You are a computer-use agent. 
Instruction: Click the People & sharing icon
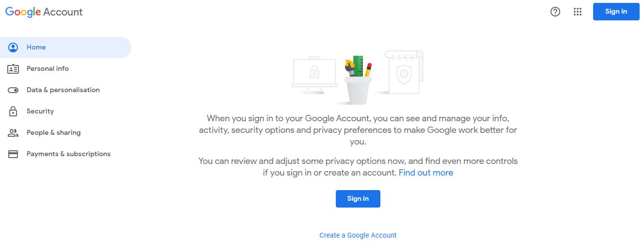13,133
